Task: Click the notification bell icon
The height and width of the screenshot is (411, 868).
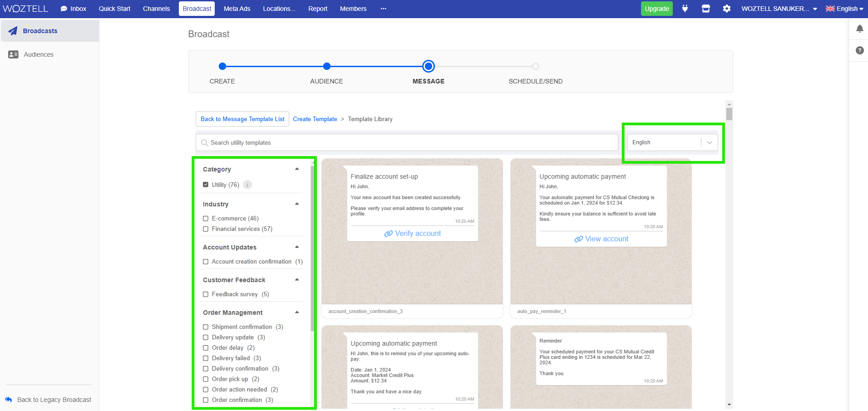Action: [x=859, y=29]
